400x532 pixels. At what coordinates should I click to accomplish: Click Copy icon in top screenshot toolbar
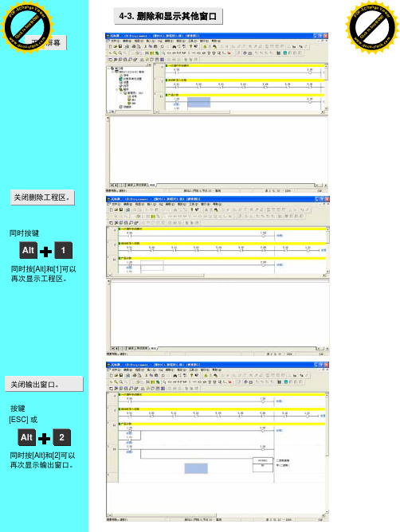tap(151, 46)
